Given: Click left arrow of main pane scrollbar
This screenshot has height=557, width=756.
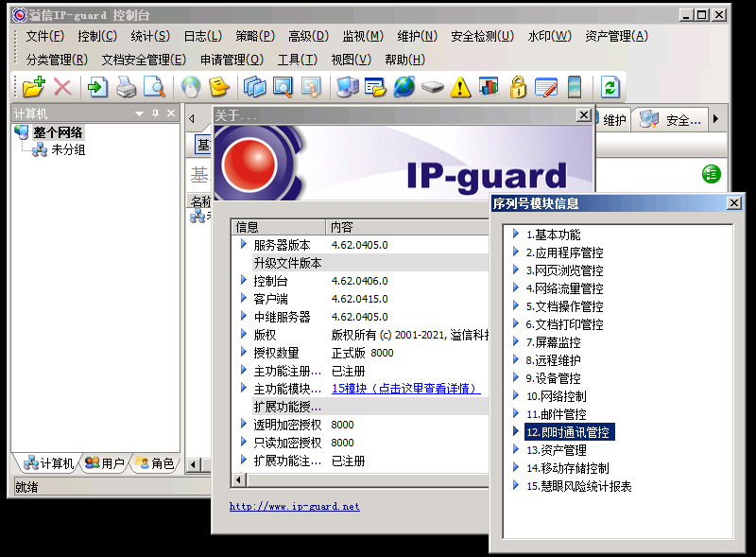Looking at the screenshot, I should 194,465.
